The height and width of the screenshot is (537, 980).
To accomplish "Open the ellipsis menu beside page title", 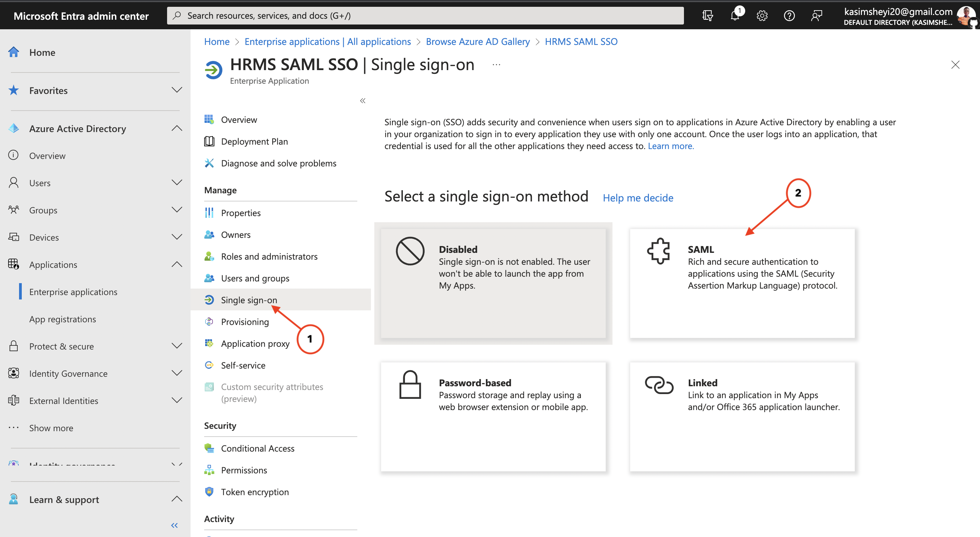I will click(x=496, y=65).
